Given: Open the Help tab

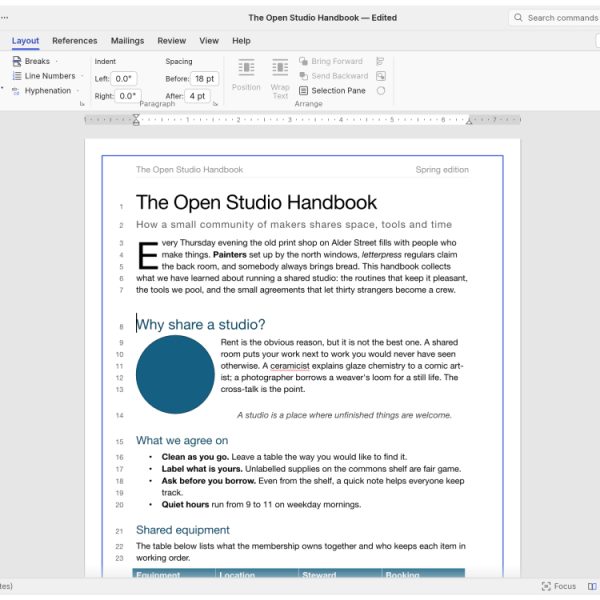Looking at the screenshot, I should tap(241, 41).
